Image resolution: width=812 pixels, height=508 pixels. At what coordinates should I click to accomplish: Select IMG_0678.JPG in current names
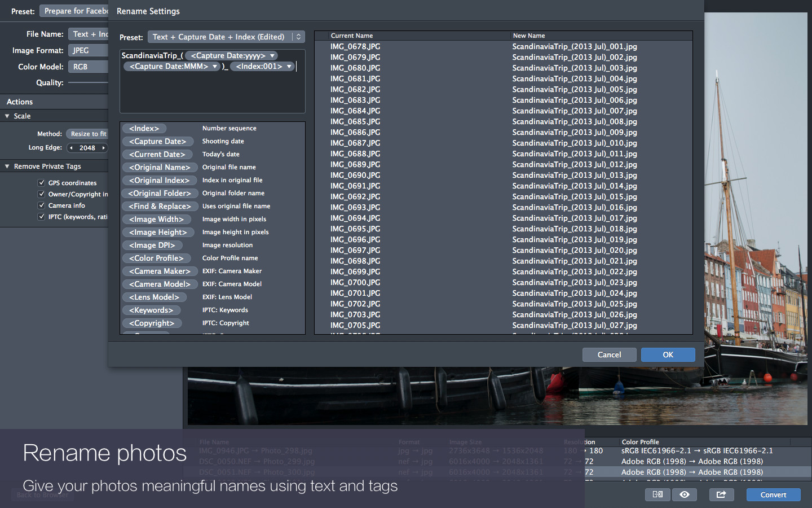(x=355, y=47)
